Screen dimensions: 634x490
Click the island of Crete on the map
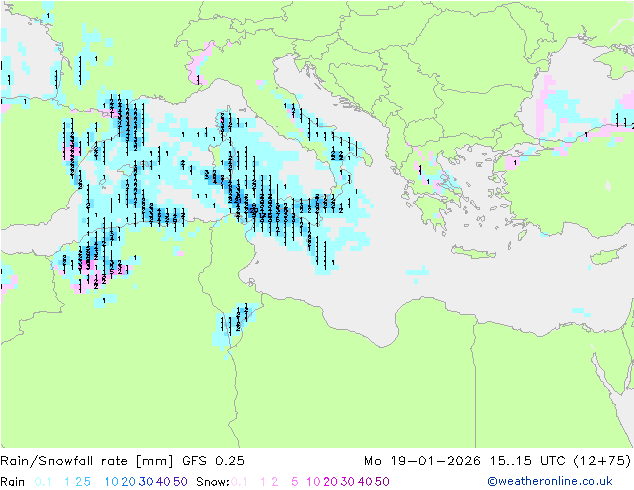click(x=473, y=252)
